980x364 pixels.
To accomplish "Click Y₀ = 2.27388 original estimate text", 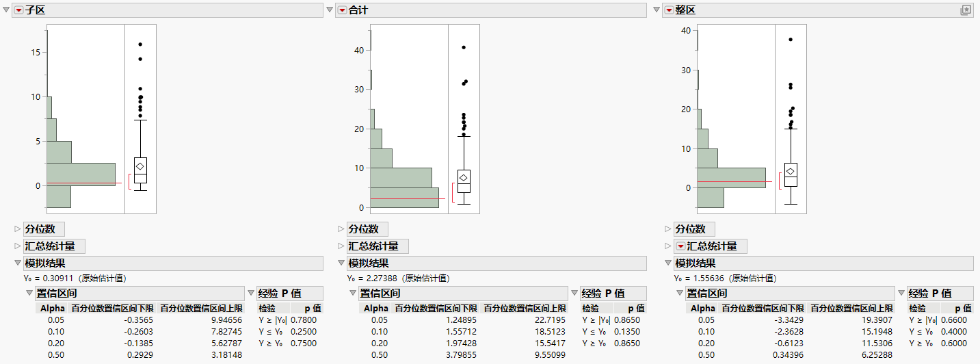I will pyautogui.click(x=398, y=278).
